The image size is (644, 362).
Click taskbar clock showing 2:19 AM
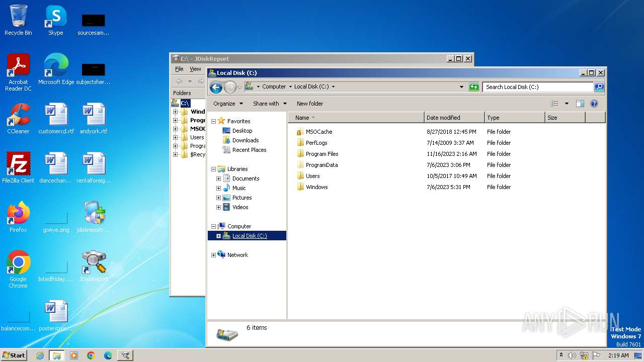coord(618,355)
